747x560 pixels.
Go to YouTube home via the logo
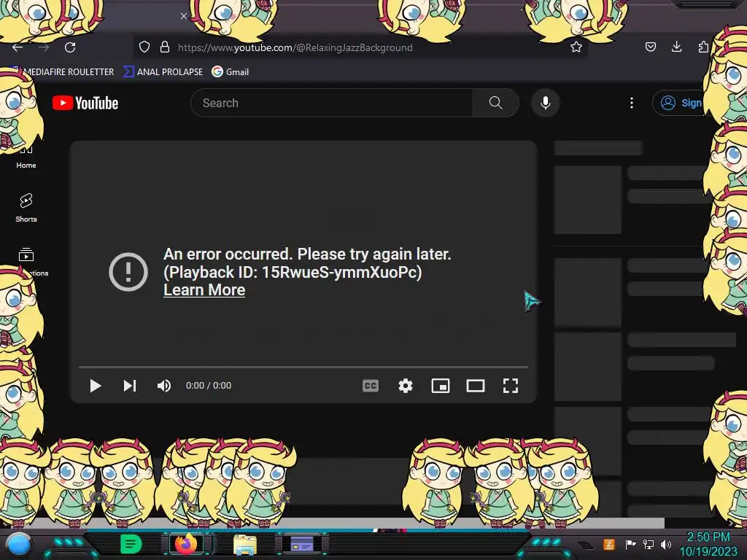coord(85,103)
